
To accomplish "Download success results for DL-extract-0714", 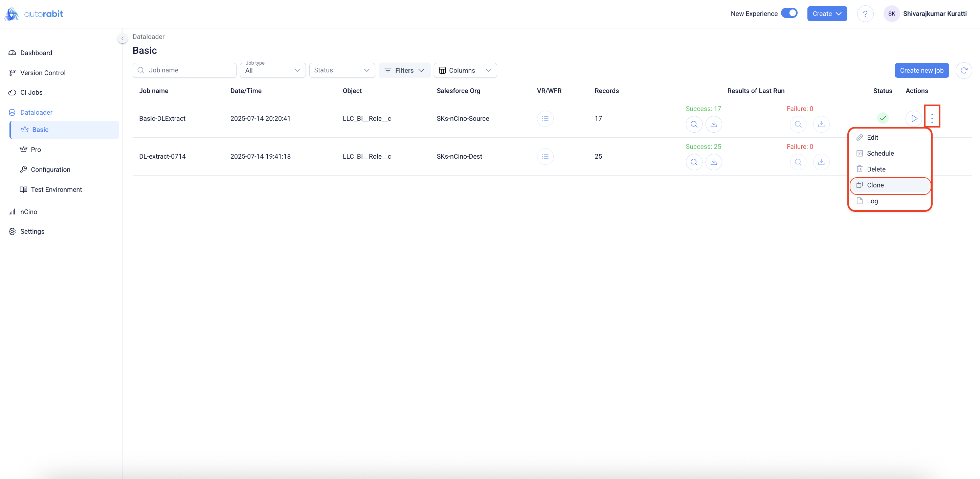I will [x=714, y=162].
